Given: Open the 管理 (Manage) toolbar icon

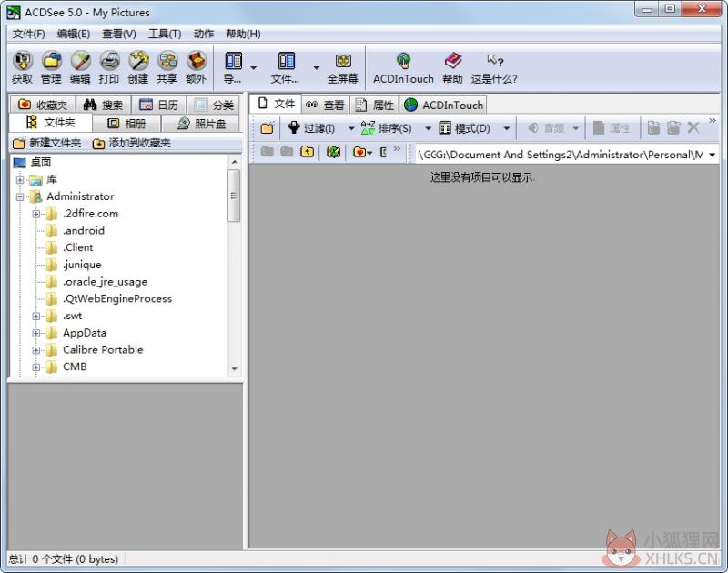Looking at the screenshot, I should [51, 67].
